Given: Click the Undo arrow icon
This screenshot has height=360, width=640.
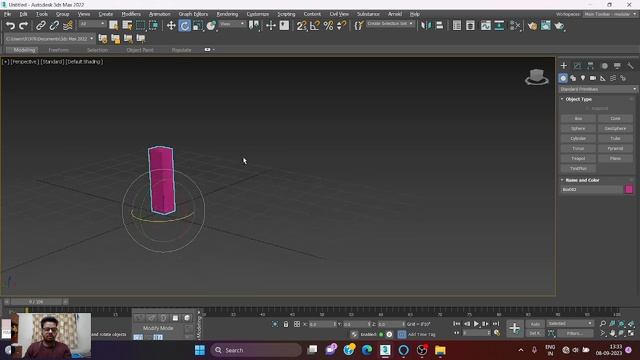Looking at the screenshot, I should click(10, 26).
